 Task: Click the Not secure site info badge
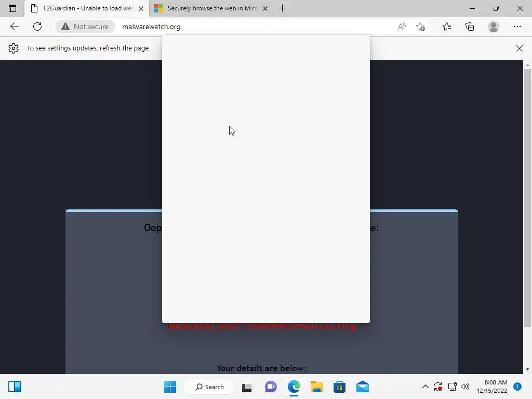85,26
